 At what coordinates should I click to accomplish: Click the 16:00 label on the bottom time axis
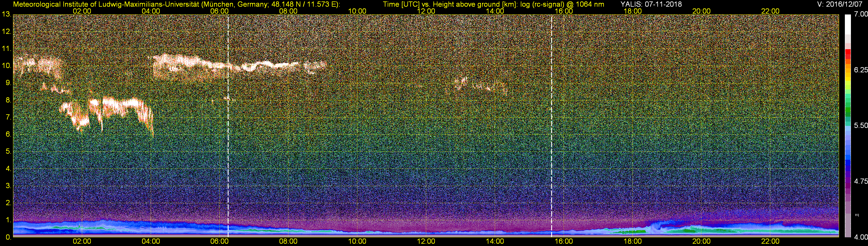tap(564, 241)
